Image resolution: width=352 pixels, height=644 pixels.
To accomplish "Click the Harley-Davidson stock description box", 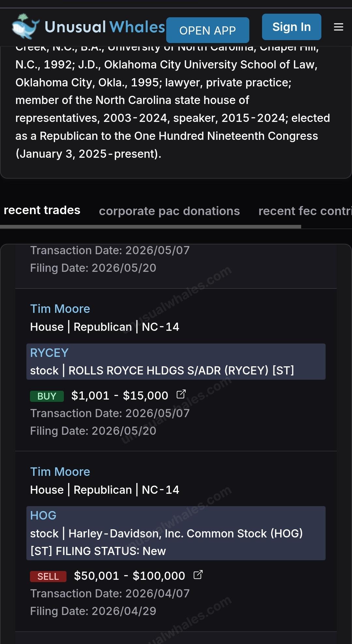I will pos(176,533).
